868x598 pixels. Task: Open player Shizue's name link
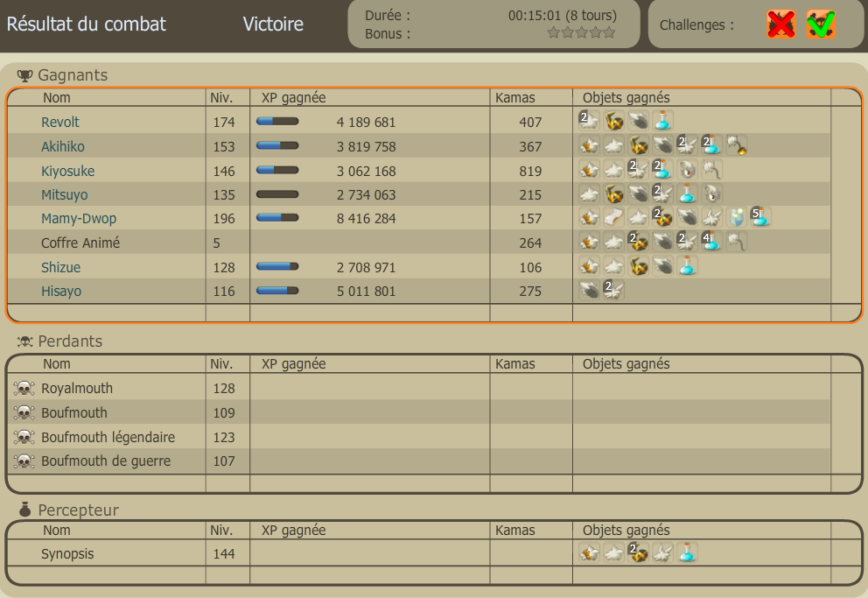[61, 267]
